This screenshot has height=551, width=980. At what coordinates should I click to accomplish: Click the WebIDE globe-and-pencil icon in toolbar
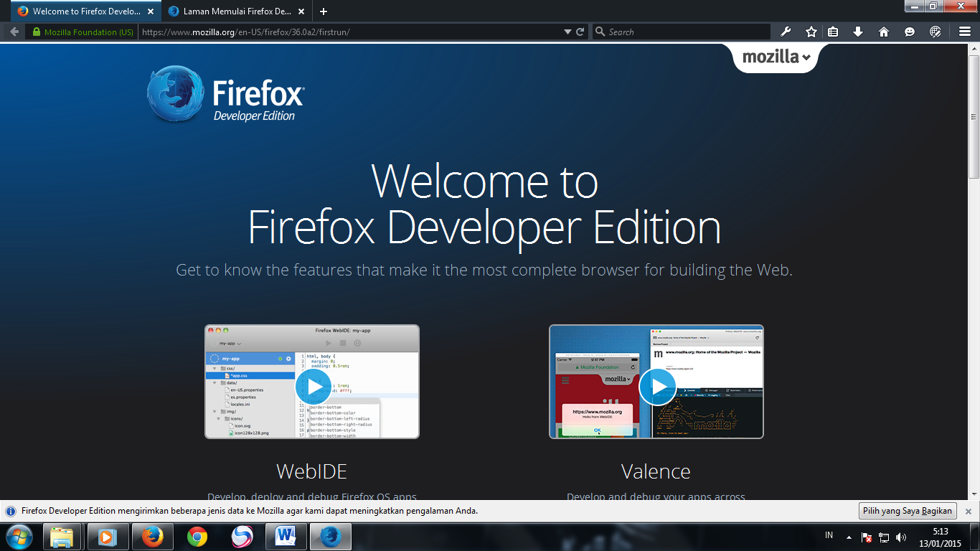[x=936, y=32]
